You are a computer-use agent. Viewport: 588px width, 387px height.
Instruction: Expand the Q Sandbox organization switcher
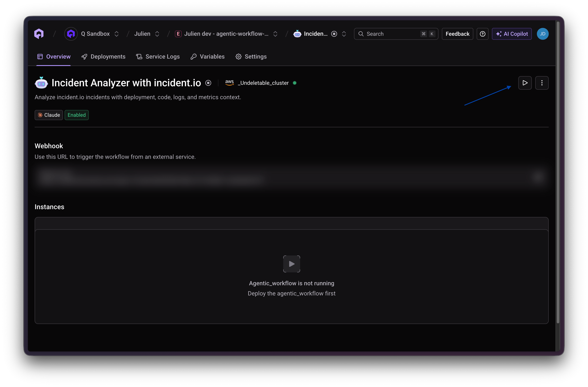[x=117, y=34]
